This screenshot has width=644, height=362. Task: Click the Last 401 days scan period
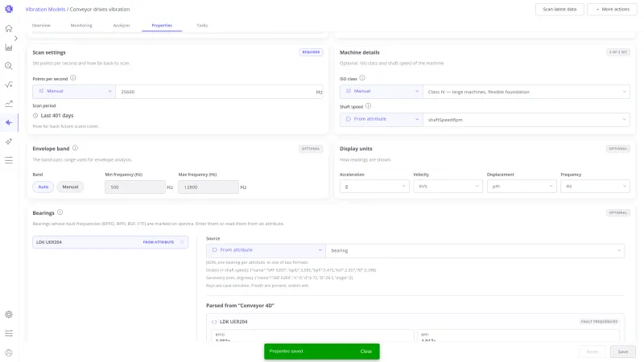point(57,116)
